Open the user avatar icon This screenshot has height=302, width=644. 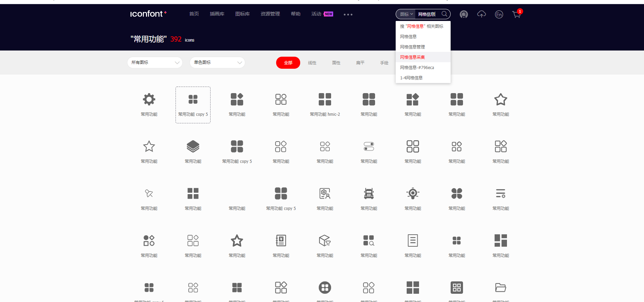click(464, 14)
